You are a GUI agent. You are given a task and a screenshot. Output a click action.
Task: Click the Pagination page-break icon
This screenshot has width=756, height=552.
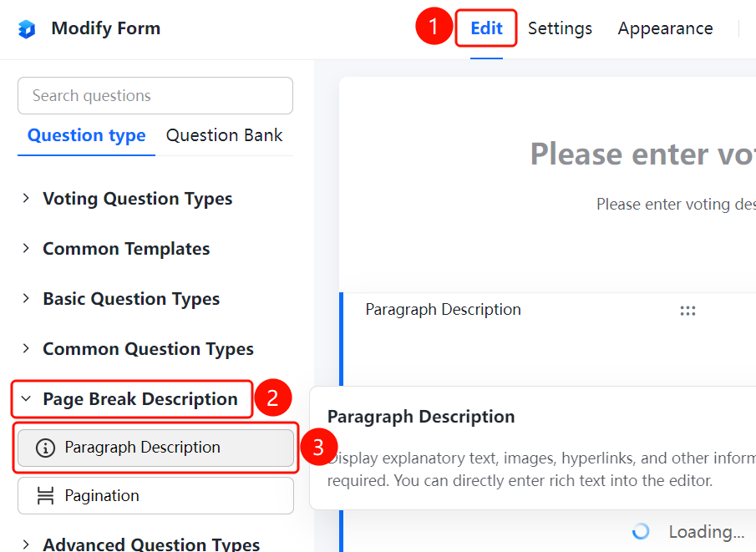(45, 495)
